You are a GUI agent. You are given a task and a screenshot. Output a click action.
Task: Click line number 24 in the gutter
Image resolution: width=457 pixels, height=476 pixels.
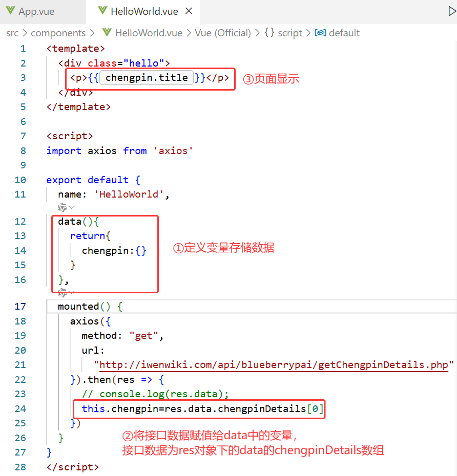pyautogui.click(x=20, y=408)
